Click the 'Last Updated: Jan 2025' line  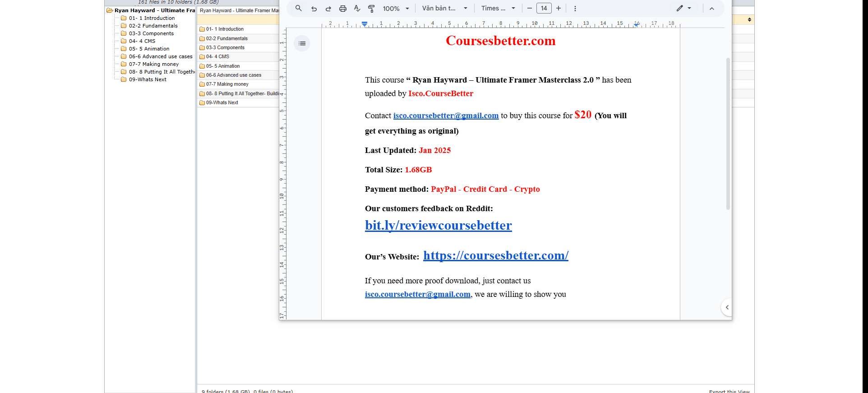[408, 150]
